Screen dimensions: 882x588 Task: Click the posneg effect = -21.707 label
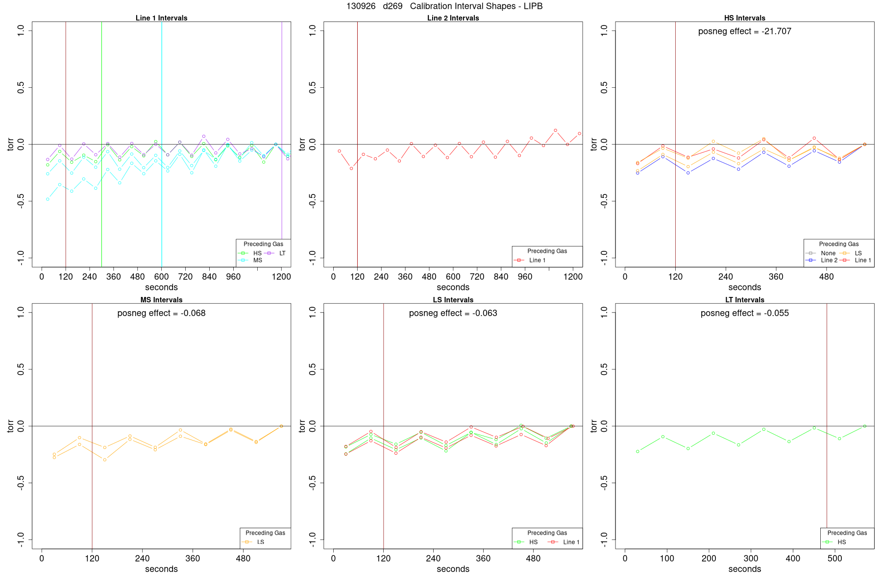pyautogui.click(x=744, y=31)
